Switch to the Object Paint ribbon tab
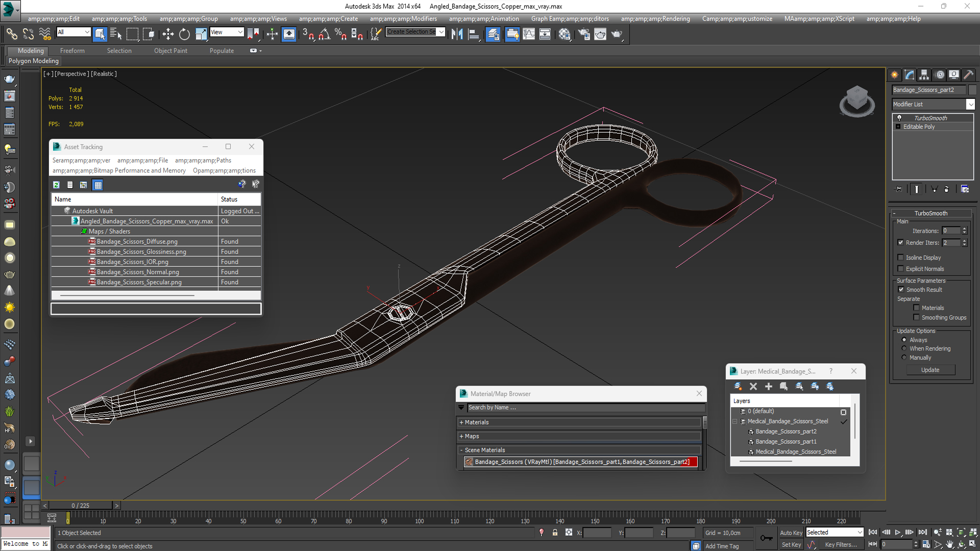This screenshot has width=980, height=551. pos(170,51)
